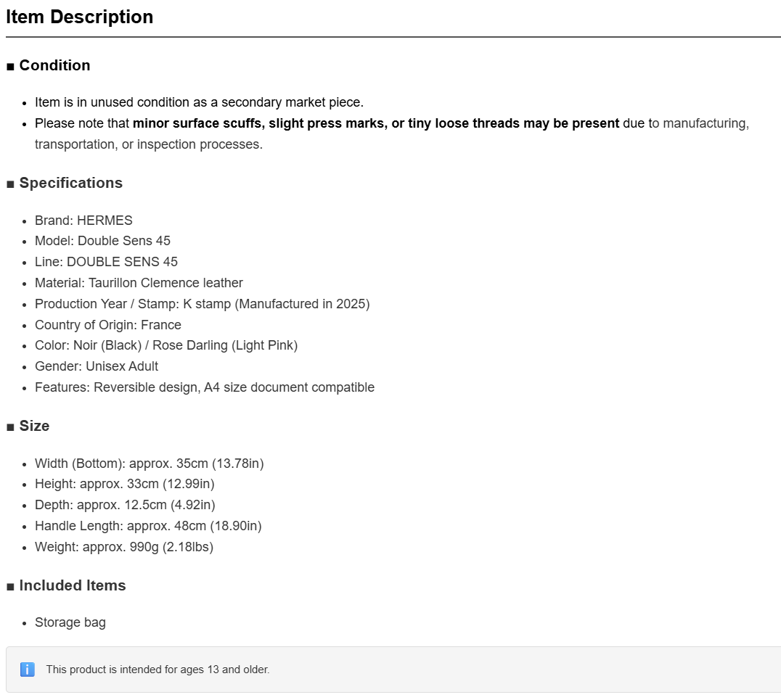Viewport: 781px width, 700px height.
Task: Click the Country of Origin: France text
Action: coord(108,324)
